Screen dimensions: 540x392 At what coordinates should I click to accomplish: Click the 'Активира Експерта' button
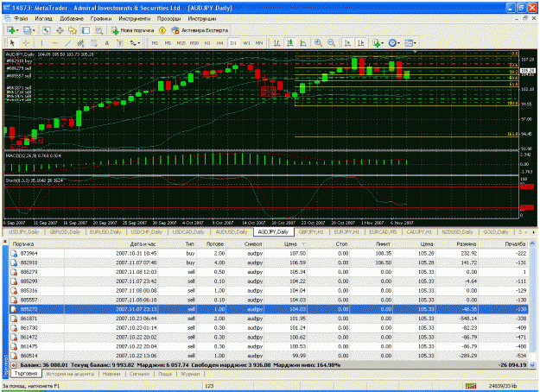(x=200, y=30)
